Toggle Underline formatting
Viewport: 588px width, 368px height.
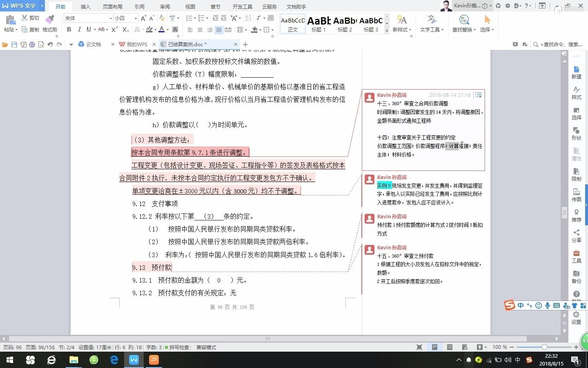point(89,29)
